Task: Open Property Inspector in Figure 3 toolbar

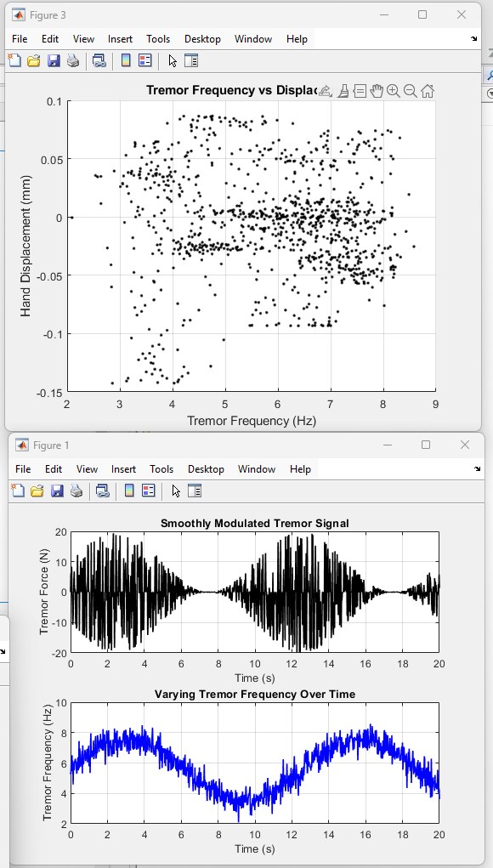Action: (x=191, y=61)
